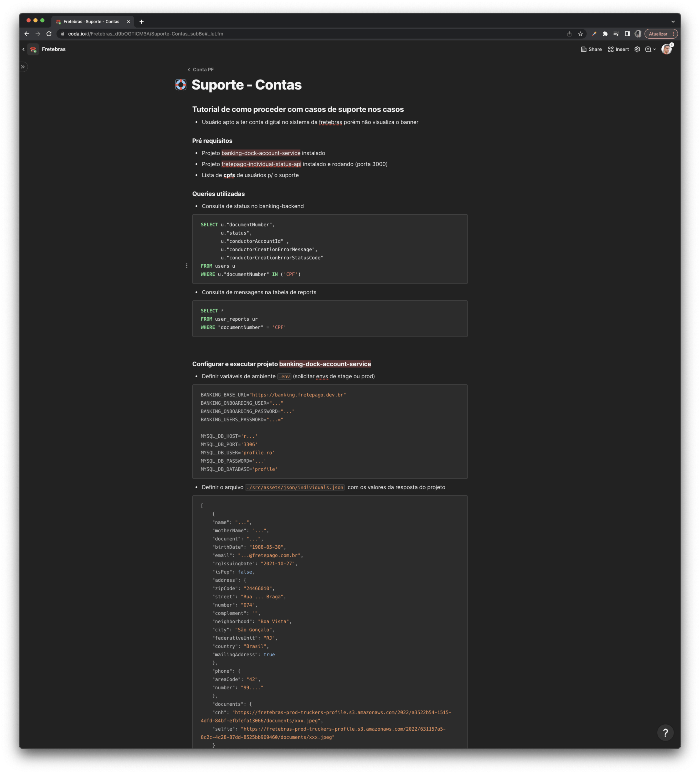The height and width of the screenshot is (774, 700).
Task: Click the Pré requisitos heading
Action: point(212,141)
